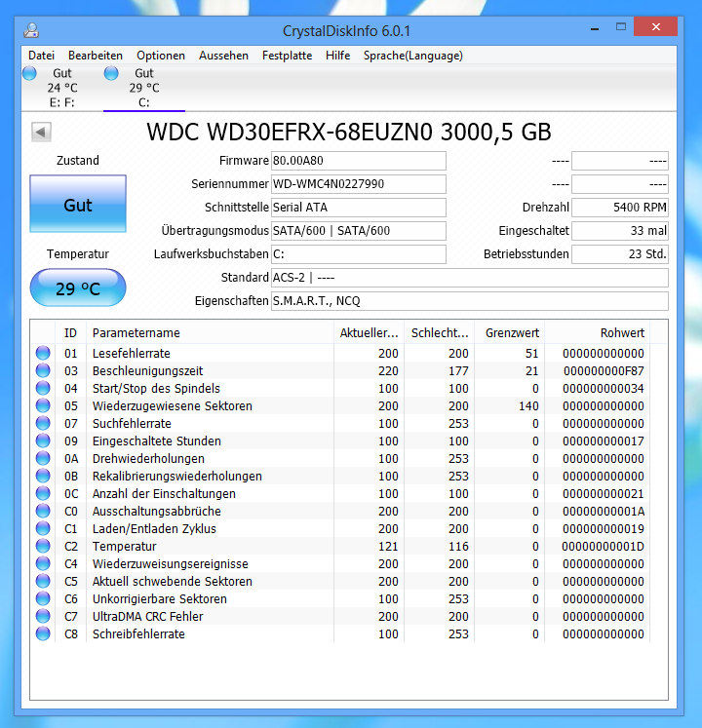Click the Eigenschaften field S.M.A.R.T., NCQ
Viewport: 702px width, 728px height.
point(470,301)
